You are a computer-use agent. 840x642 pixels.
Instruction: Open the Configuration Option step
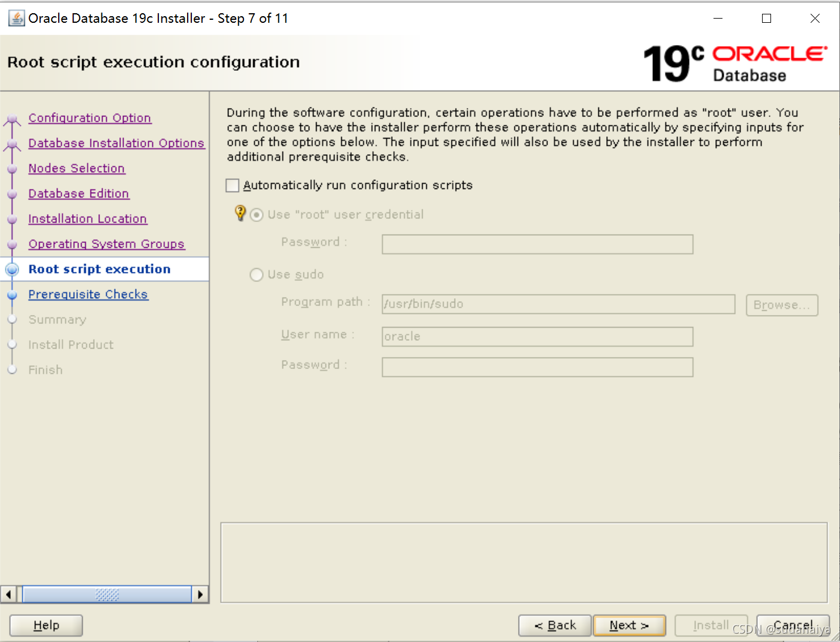pos(90,118)
